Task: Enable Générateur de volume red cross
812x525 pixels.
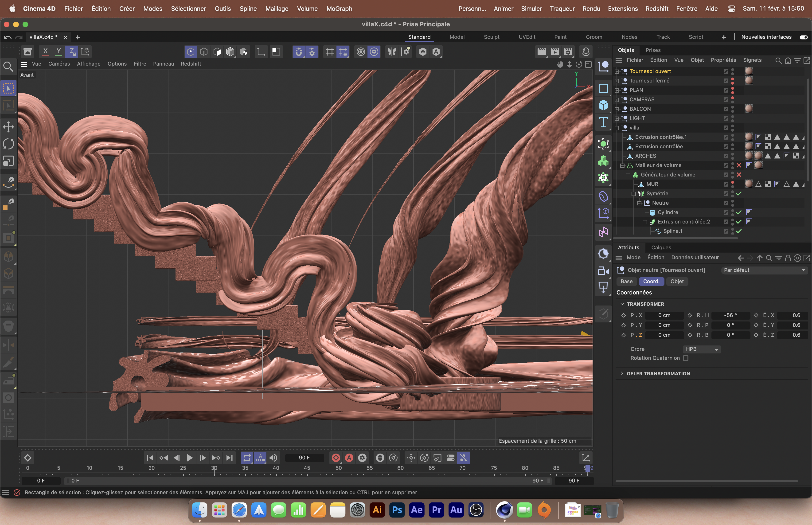Action: 739,175
